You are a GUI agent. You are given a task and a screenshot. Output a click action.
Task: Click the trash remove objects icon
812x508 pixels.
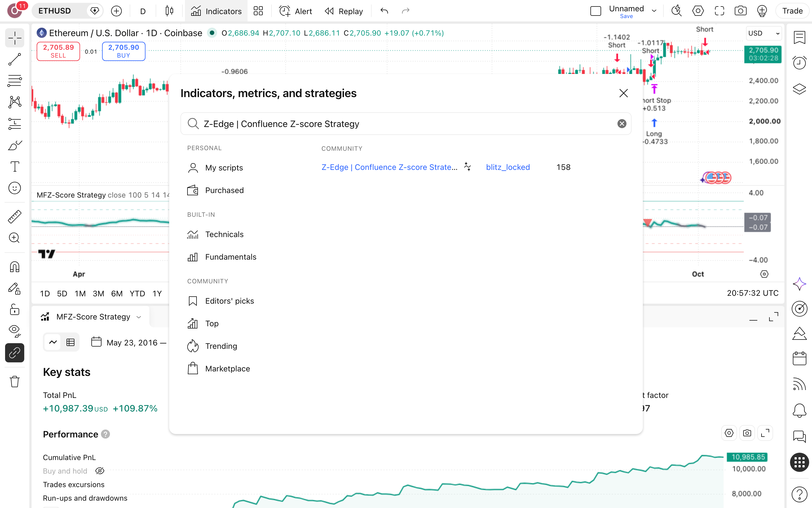[x=14, y=382]
